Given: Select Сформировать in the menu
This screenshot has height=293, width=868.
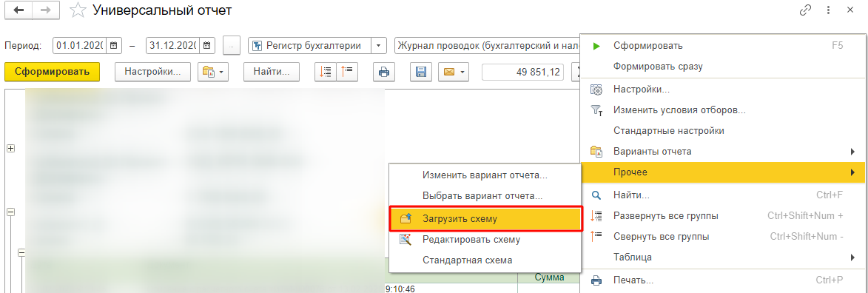Looking at the screenshot, I should (722, 45).
